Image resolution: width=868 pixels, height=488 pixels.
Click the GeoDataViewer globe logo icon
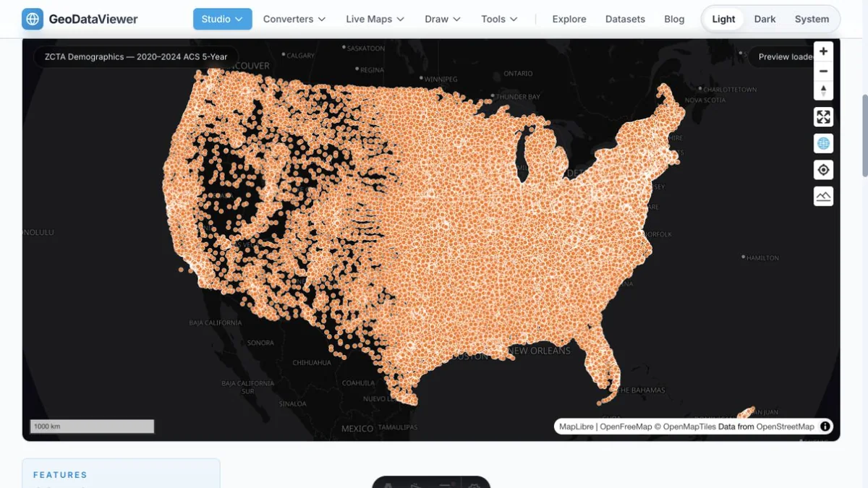point(33,19)
